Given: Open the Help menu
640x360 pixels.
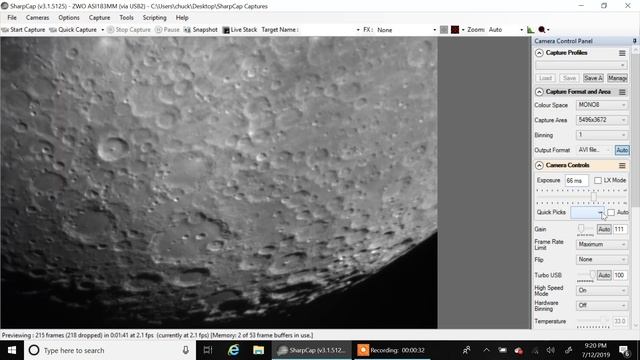Looking at the screenshot, I should (x=182, y=18).
